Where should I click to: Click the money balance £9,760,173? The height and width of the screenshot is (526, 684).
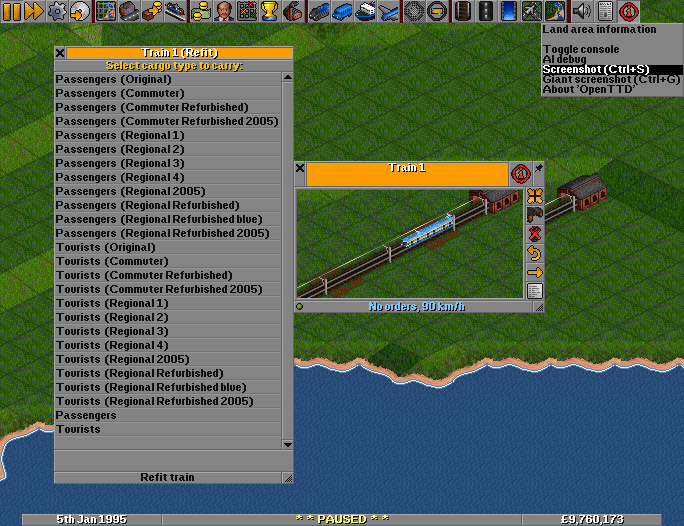coord(592,519)
